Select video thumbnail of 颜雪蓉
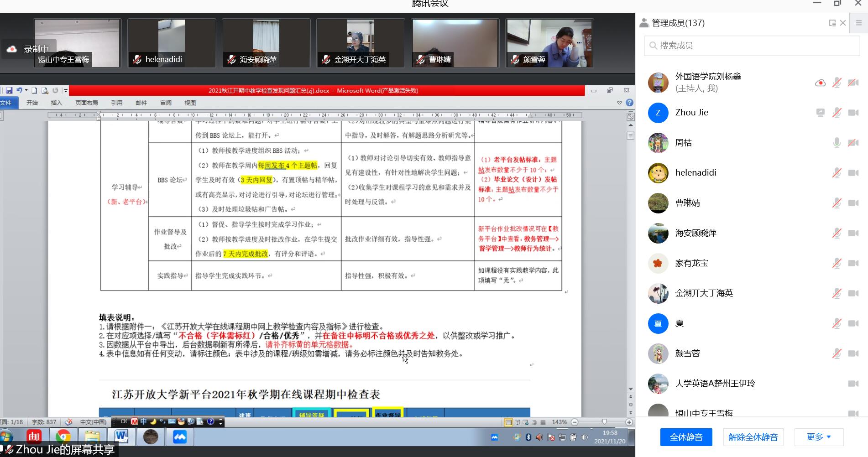Image resolution: width=868 pixels, height=457 pixels. coord(549,43)
